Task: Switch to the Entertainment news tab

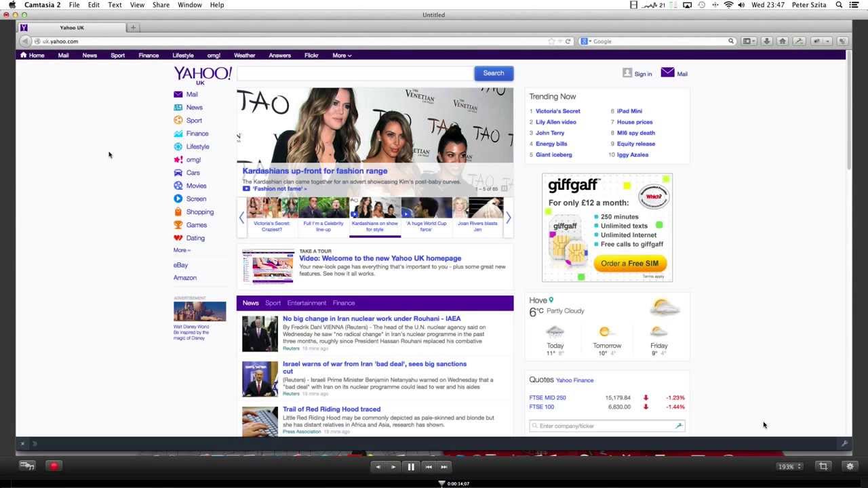Action: click(x=307, y=303)
